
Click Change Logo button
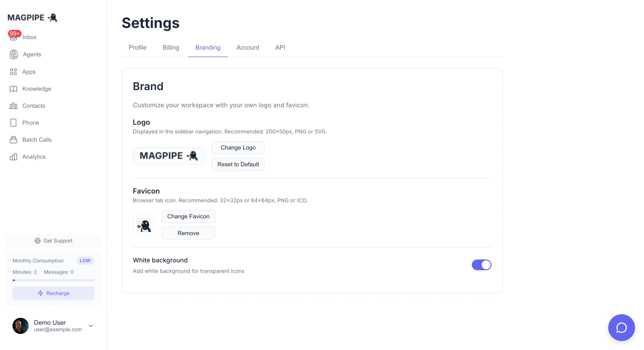238,147
